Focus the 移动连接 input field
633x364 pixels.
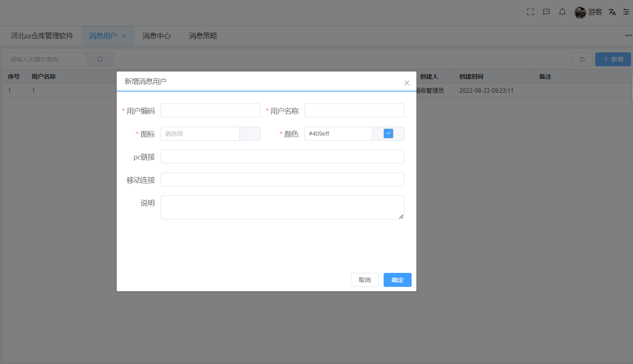[283, 180]
